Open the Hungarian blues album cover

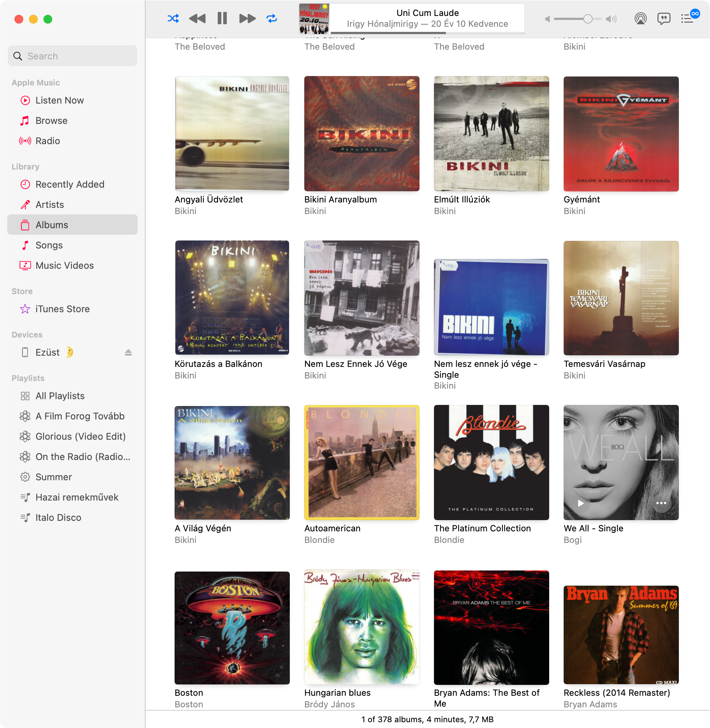[x=362, y=627]
